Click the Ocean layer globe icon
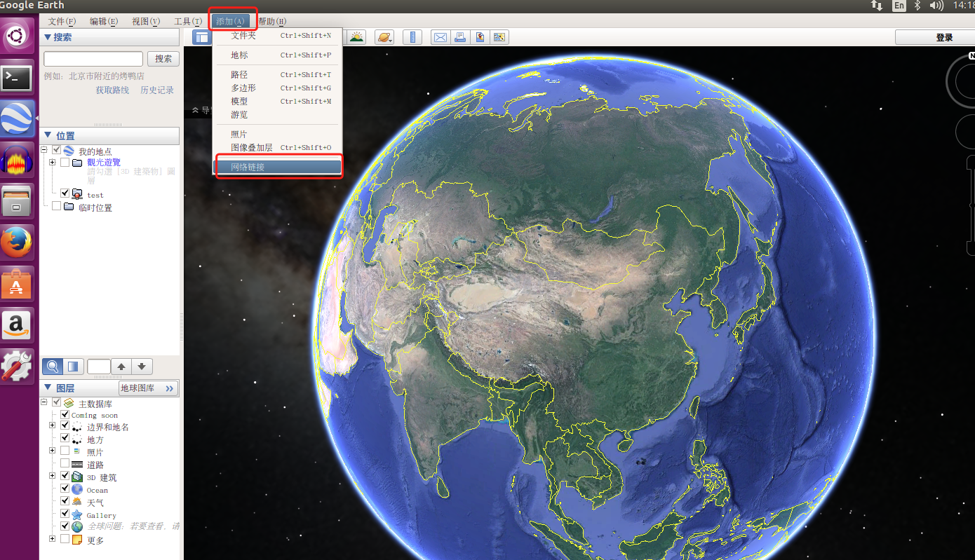Viewport: 975px width, 560px height. 77,489
